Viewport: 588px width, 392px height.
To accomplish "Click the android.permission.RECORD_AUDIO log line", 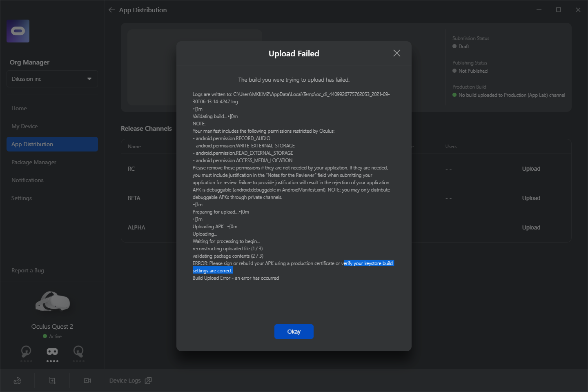I will click(x=232, y=138).
